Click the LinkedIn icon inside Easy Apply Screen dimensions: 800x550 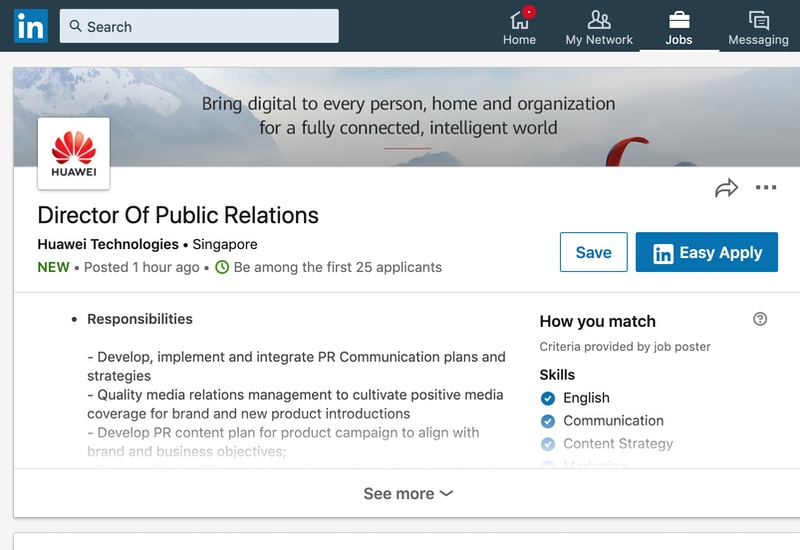[663, 253]
